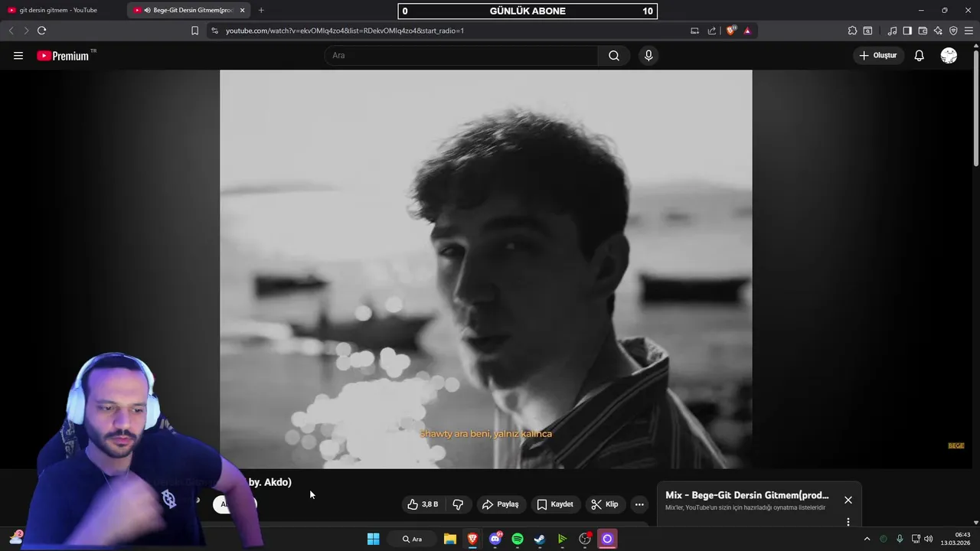Bookmark this page in address bar

click(194, 31)
